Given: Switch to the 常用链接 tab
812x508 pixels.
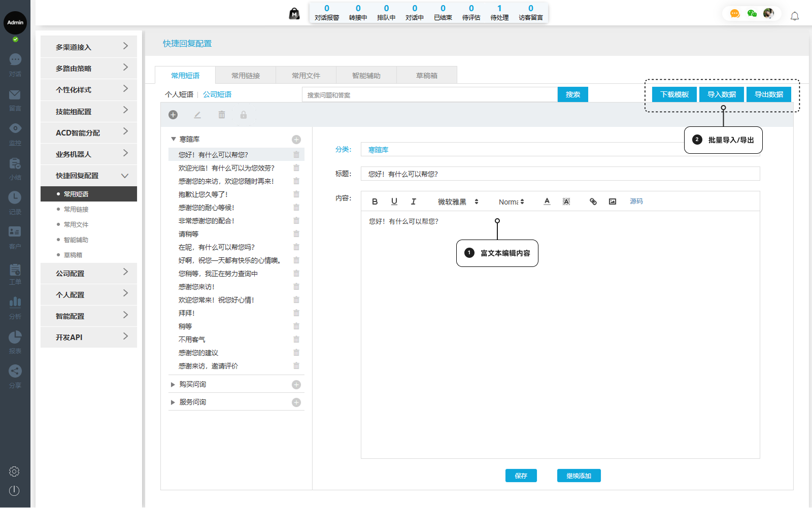Looking at the screenshot, I should pos(246,76).
